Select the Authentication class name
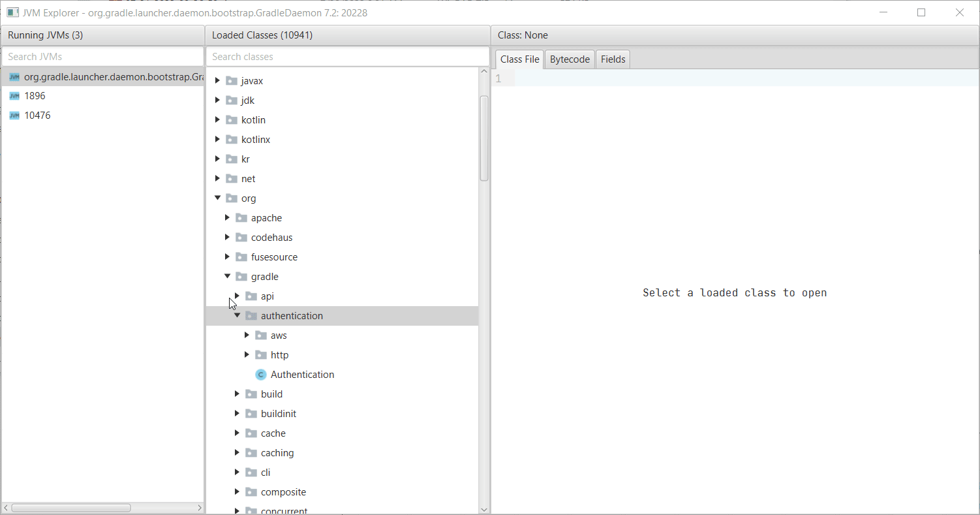This screenshot has width=980, height=515. pos(302,375)
